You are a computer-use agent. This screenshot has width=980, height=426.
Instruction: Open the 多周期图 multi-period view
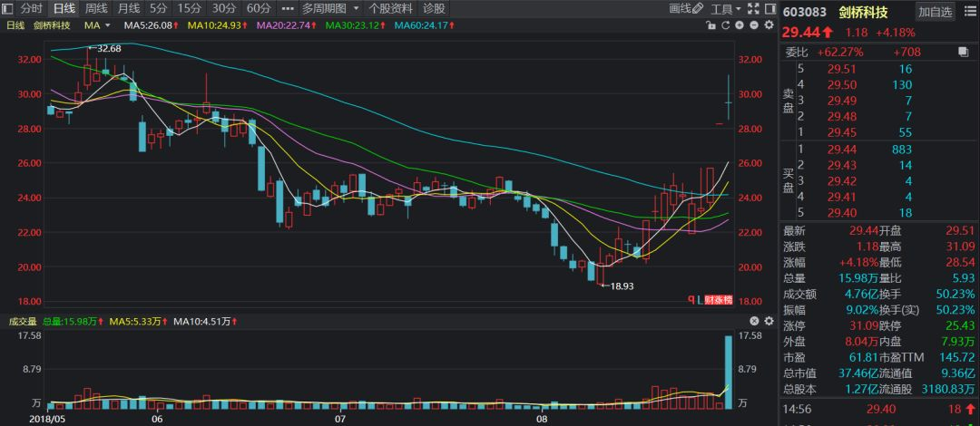[x=324, y=9]
